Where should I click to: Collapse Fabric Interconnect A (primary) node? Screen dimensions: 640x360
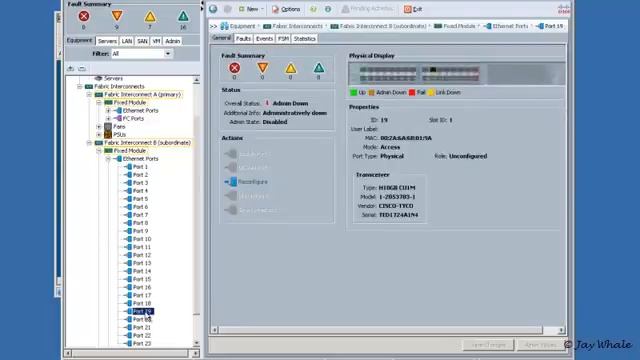(89, 94)
